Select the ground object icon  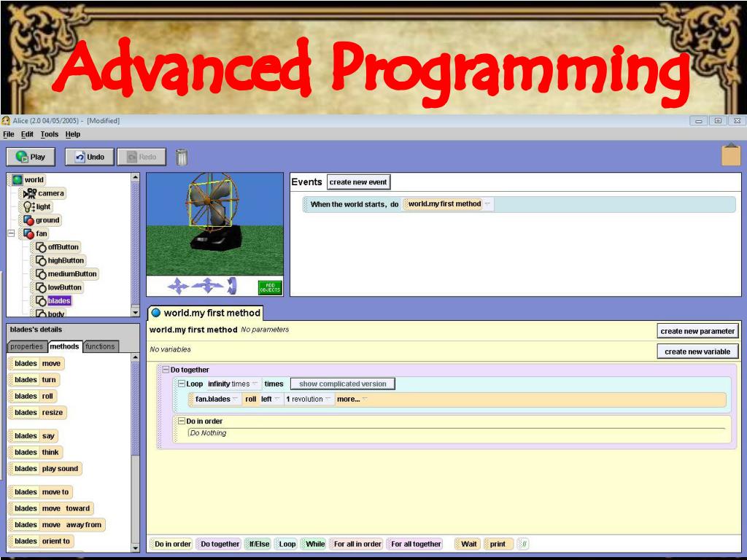pos(28,220)
